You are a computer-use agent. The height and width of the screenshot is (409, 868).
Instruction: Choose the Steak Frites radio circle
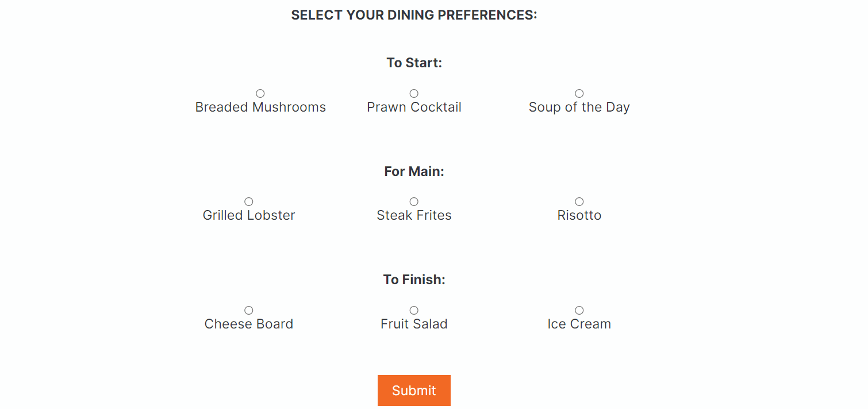pos(414,201)
